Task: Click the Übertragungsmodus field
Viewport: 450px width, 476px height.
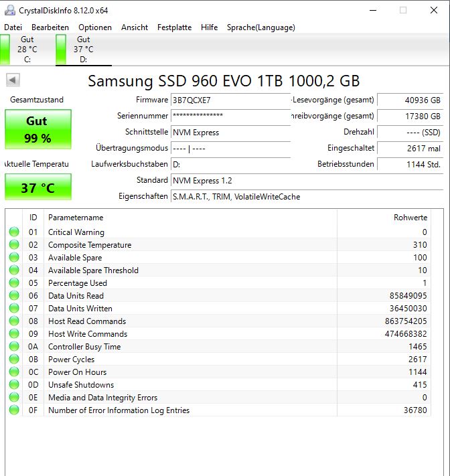Action: pyautogui.click(x=231, y=149)
